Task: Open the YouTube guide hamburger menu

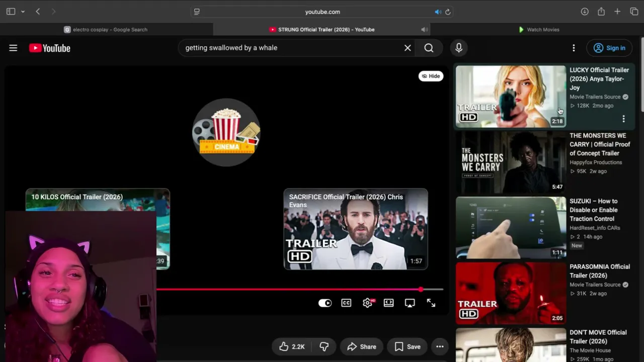Action: pyautogui.click(x=13, y=48)
